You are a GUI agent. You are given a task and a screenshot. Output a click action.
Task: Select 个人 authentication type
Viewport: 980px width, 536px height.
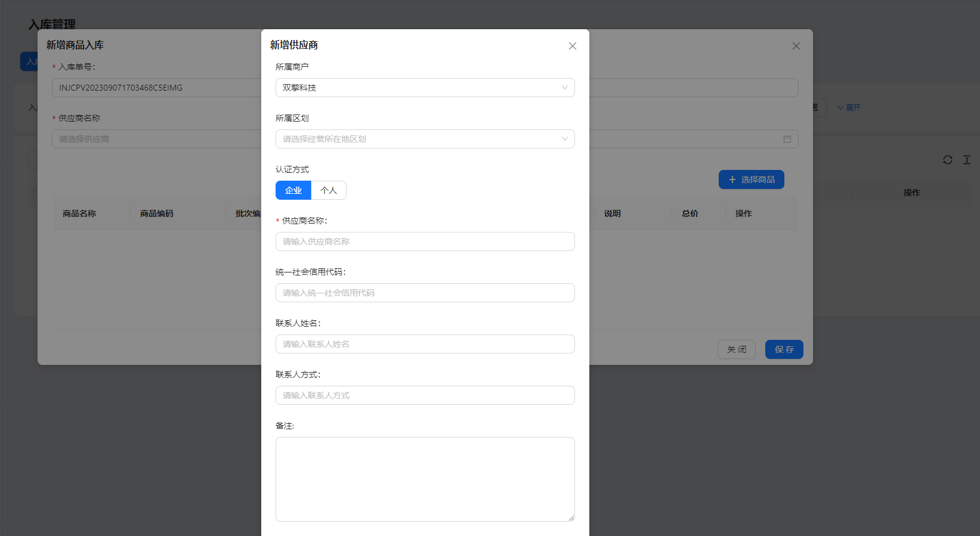[x=329, y=190]
